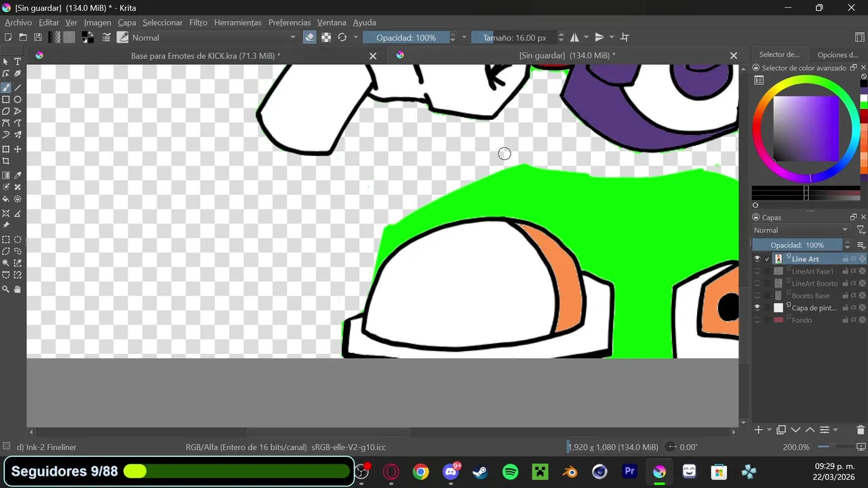868x488 pixels.
Task: Open an existing file from toolbar
Action: (22, 37)
